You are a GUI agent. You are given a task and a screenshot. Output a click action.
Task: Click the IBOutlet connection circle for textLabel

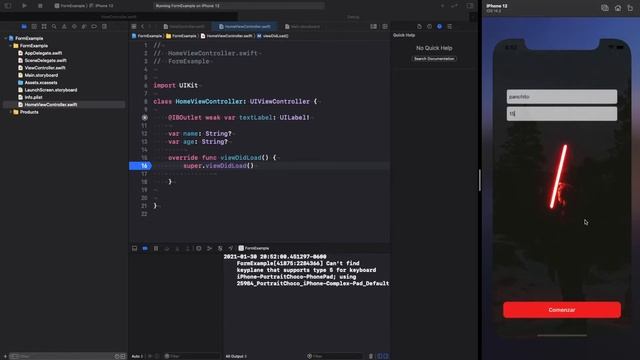(144, 118)
